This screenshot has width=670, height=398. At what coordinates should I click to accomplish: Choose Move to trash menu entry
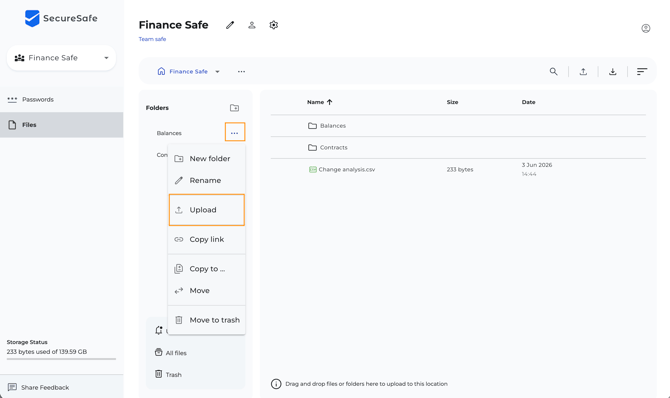[x=207, y=320]
